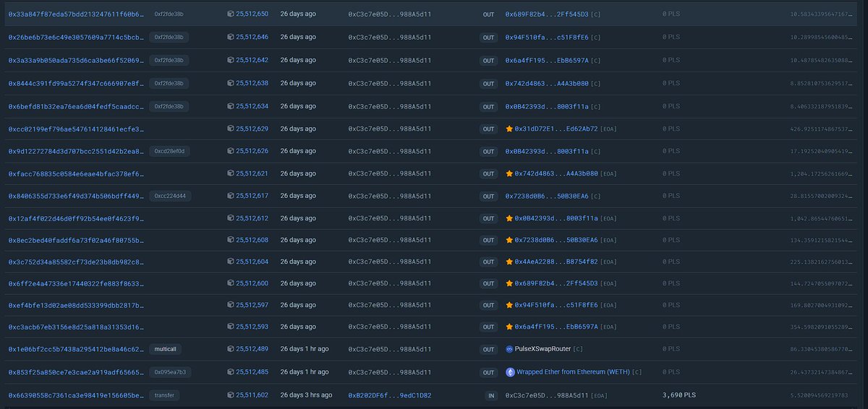This screenshot has width=868, height=409.
Task: Open Wrapped Ether from Ethereum (WETH) link
Action: 573,372
